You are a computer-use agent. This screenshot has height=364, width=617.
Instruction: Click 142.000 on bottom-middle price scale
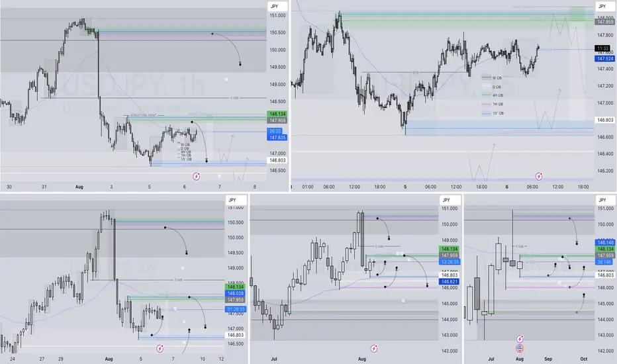[x=450, y=351]
